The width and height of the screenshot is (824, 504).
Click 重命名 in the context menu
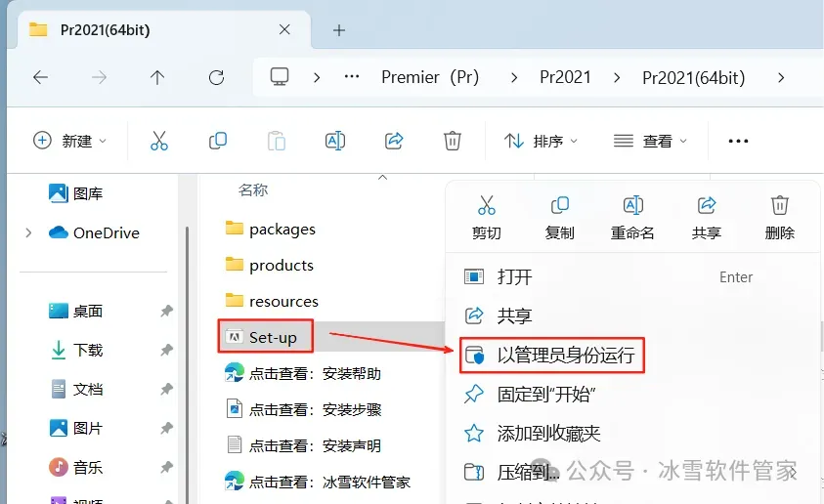click(632, 218)
